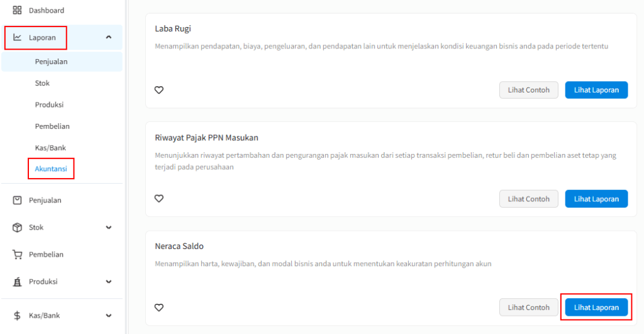Click the Stok box icon
This screenshot has height=334, width=644.
click(17, 227)
